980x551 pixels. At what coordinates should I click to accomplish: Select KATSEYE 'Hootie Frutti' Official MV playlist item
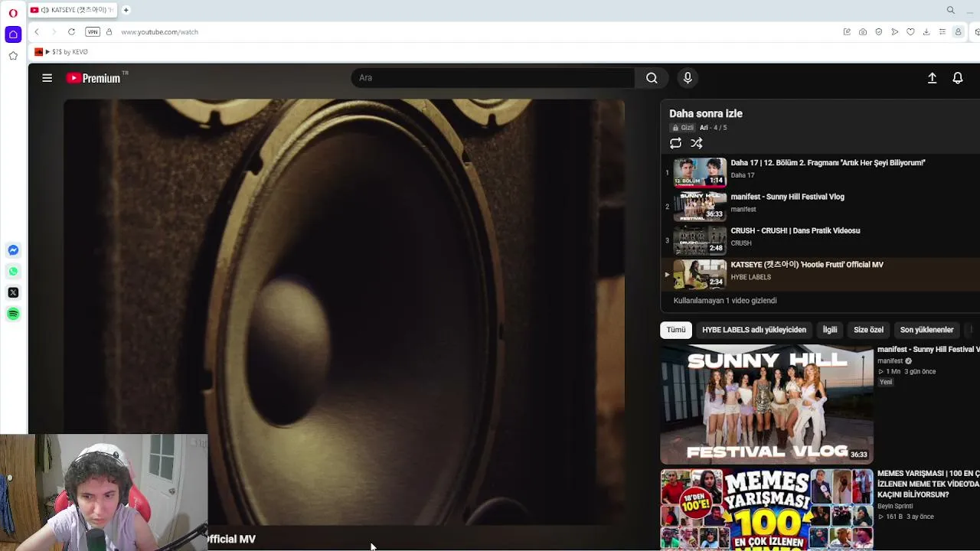(819, 274)
